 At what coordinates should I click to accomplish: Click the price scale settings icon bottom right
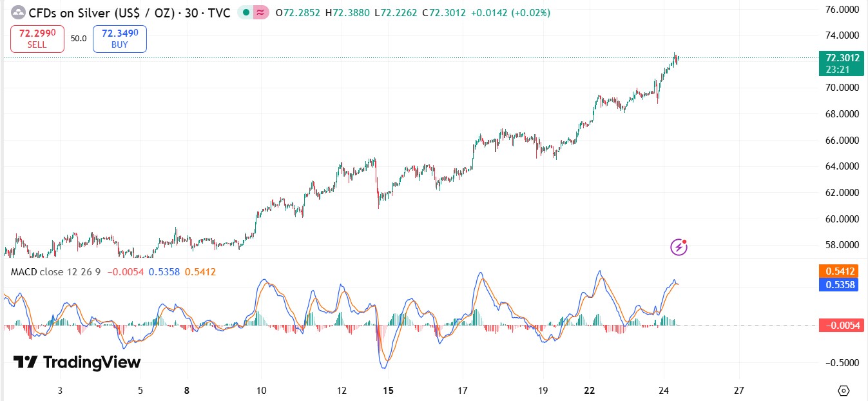[x=844, y=389]
